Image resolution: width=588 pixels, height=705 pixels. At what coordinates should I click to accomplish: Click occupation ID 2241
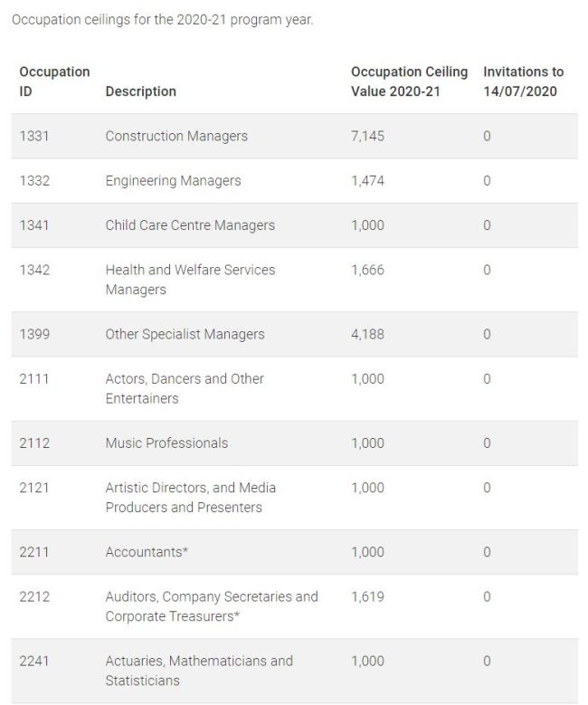click(x=34, y=660)
